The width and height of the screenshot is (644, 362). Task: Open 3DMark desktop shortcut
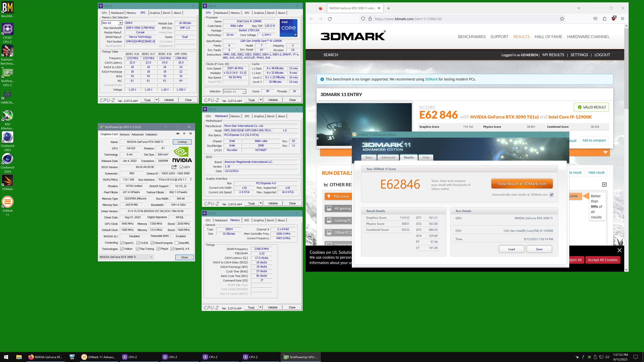tap(8, 183)
